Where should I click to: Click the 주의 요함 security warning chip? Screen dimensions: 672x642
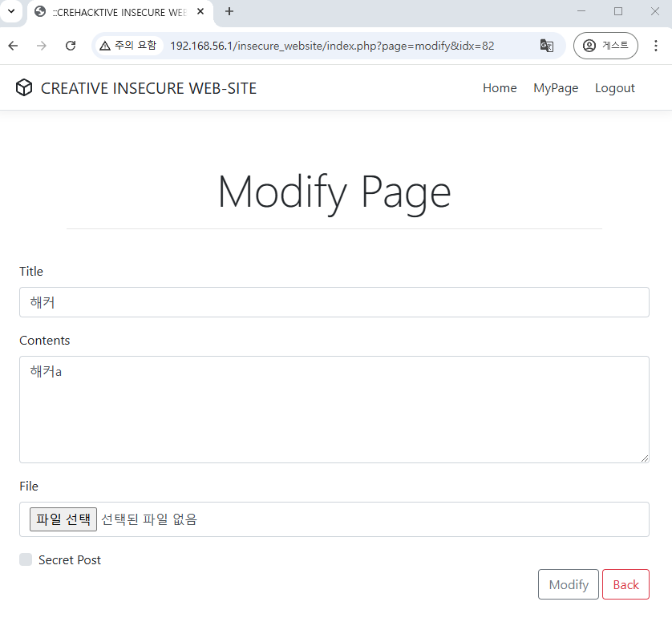coord(128,46)
